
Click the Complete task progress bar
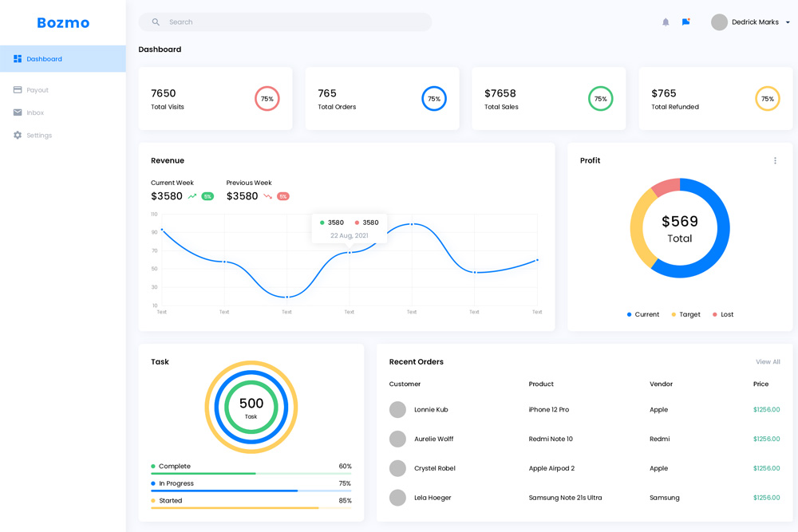coord(251,474)
